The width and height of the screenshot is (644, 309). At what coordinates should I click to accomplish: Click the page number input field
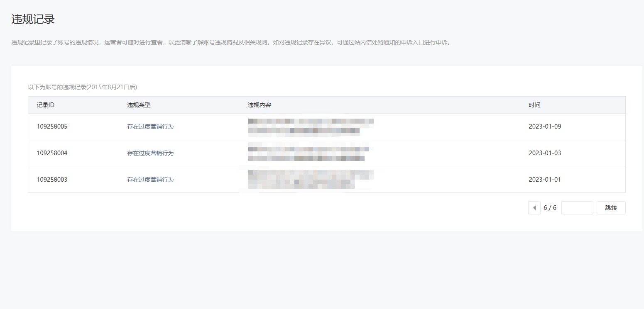[x=577, y=208]
